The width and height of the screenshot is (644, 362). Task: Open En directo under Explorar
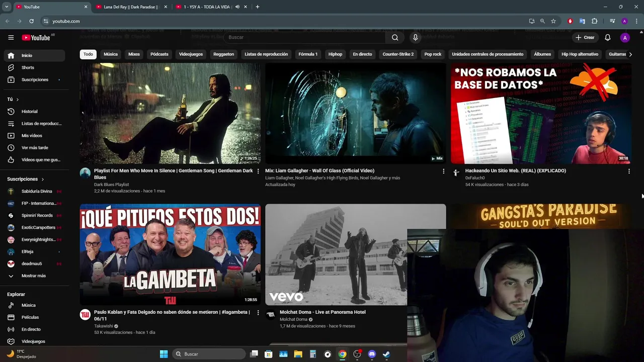tap(35, 329)
